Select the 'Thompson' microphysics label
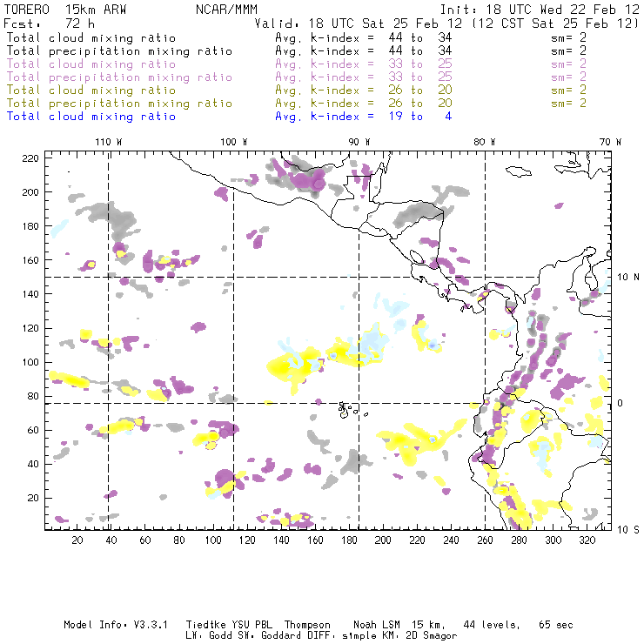 307,625
